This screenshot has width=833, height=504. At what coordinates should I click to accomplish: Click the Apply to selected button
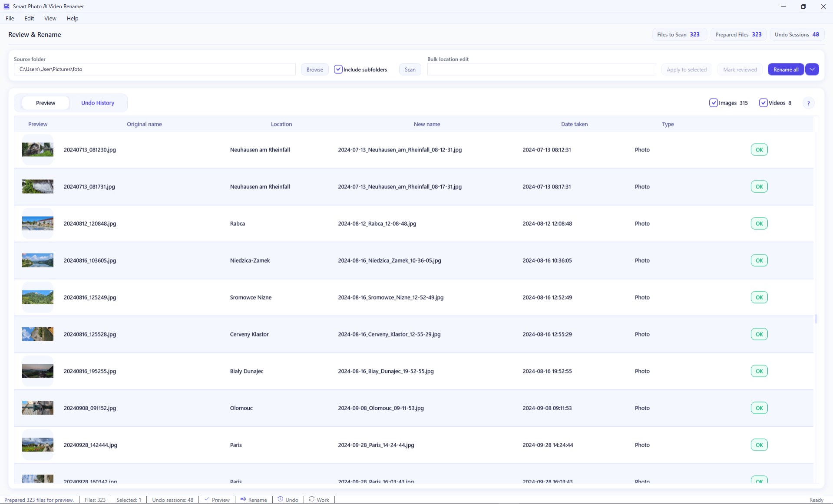coord(687,69)
